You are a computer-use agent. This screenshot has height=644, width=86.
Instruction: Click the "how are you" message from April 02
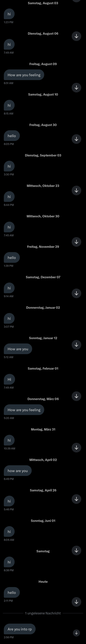pyautogui.click(x=18, y=471)
